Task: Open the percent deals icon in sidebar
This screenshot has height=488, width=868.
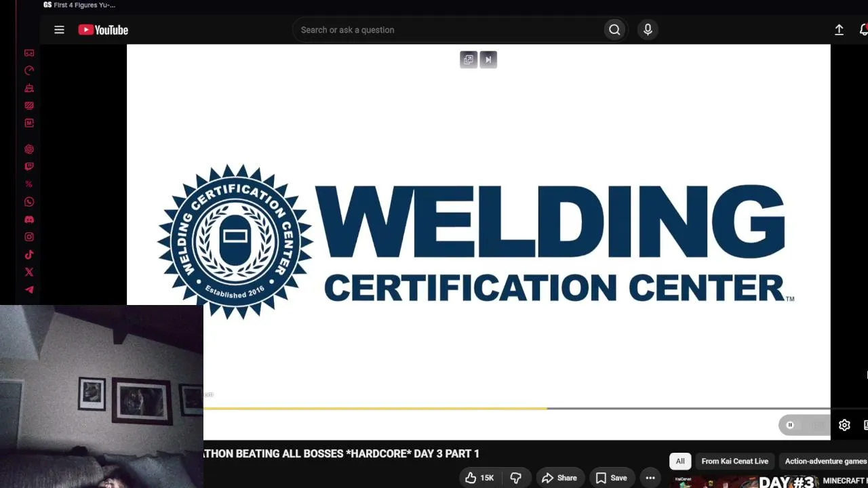Action: pos(29,184)
